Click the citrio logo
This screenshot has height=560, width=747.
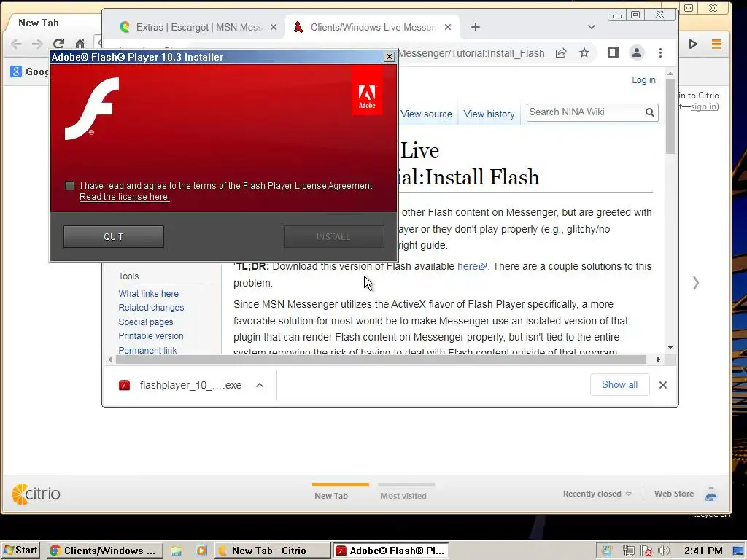coord(36,494)
